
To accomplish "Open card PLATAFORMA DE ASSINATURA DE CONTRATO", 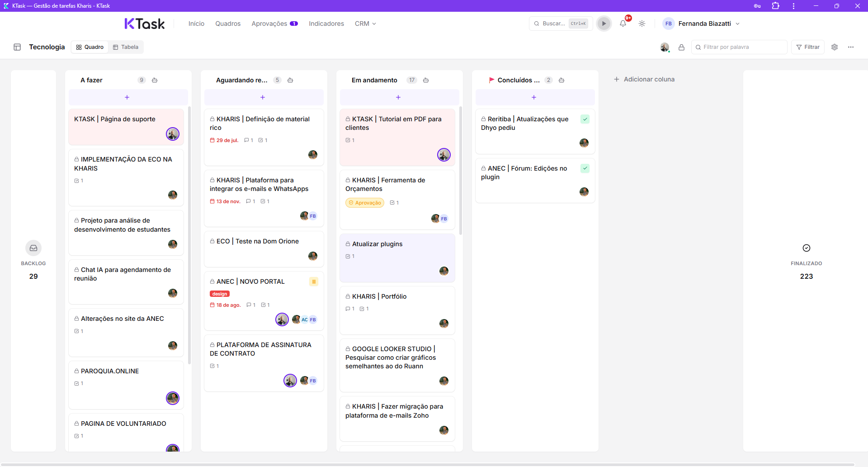I will pos(264,363).
